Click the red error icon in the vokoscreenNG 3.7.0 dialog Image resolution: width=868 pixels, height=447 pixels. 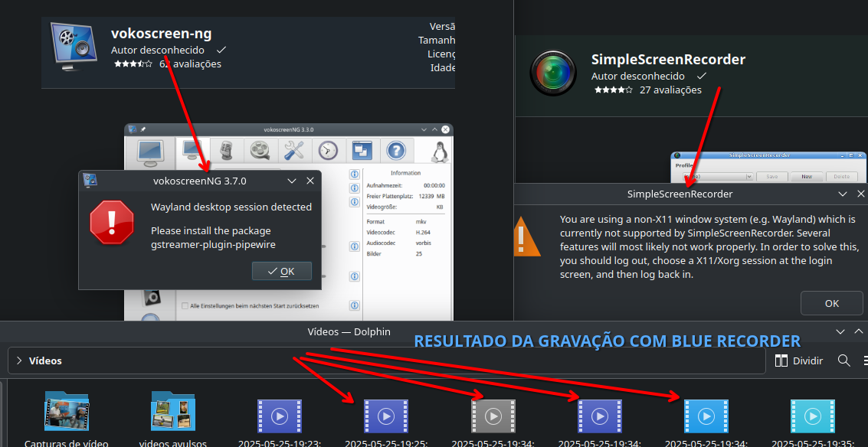pyautogui.click(x=112, y=222)
